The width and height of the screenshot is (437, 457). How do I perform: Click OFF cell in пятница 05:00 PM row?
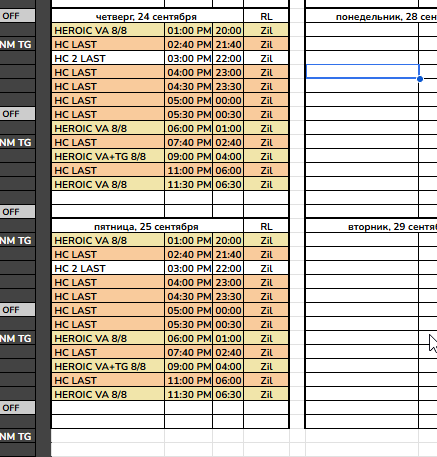click(17, 310)
